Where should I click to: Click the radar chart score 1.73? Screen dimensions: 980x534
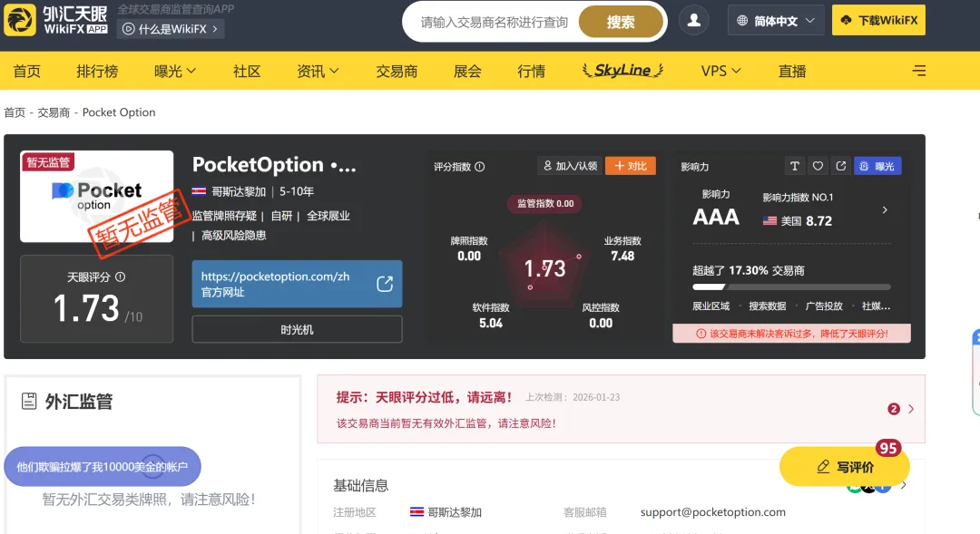coord(544,268)
